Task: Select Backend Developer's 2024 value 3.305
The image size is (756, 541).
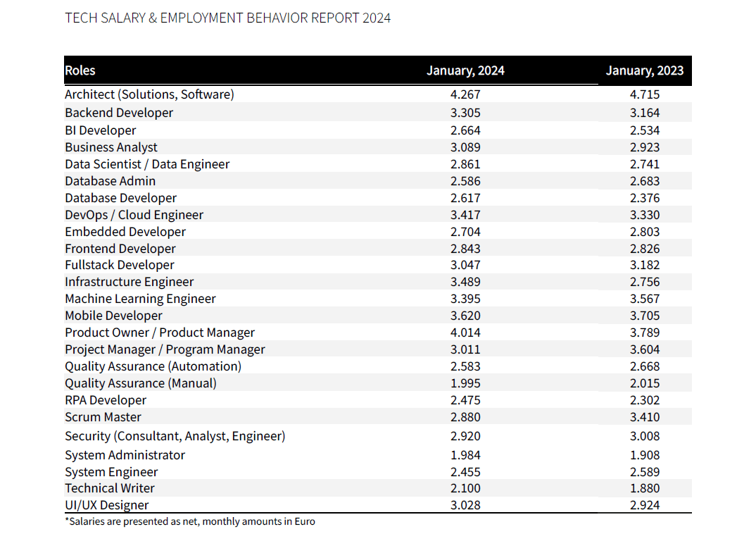Action: 465,113
